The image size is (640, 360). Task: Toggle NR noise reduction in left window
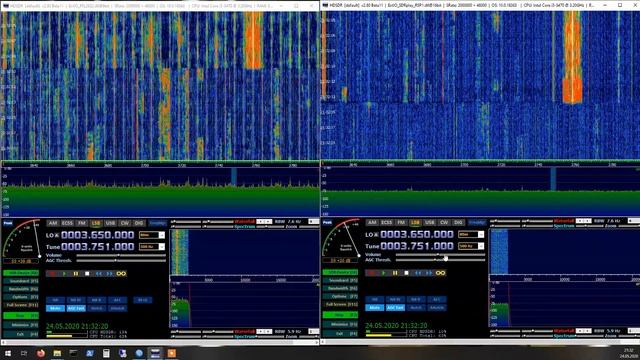[55, 300]
